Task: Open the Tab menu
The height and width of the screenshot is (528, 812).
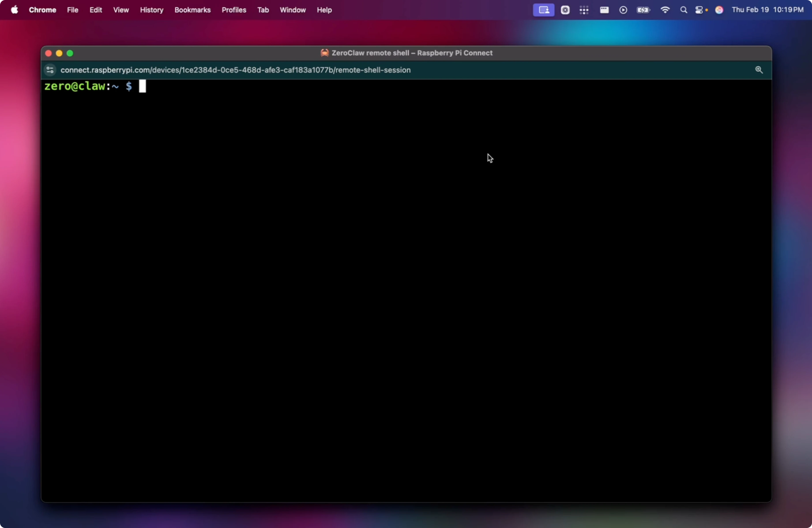Action: coord(263,10)
